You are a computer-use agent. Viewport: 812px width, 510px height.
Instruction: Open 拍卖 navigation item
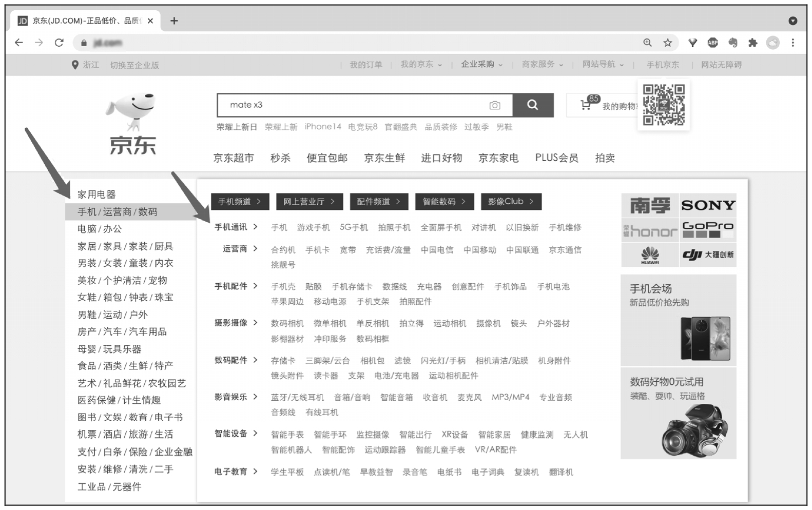605,158
